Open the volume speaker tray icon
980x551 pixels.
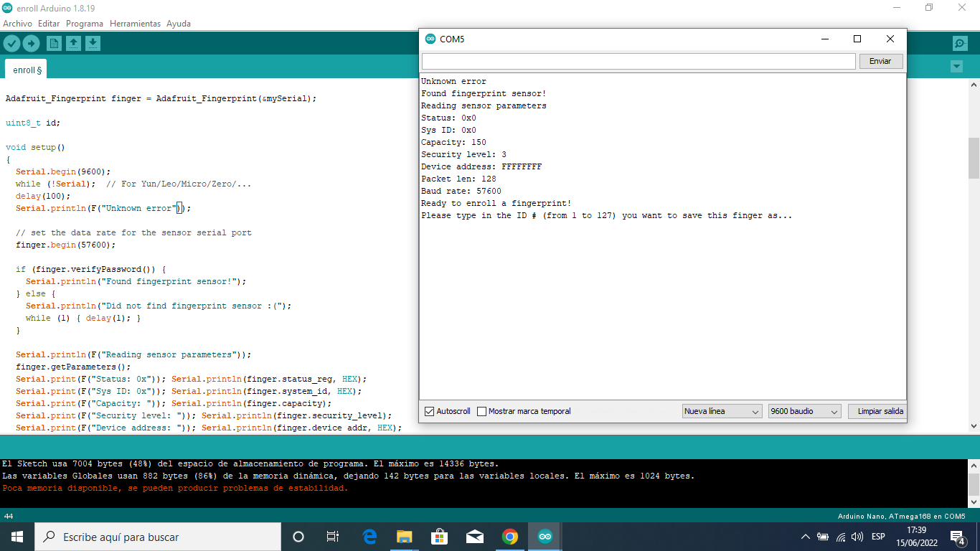click(x=857, y=537)
